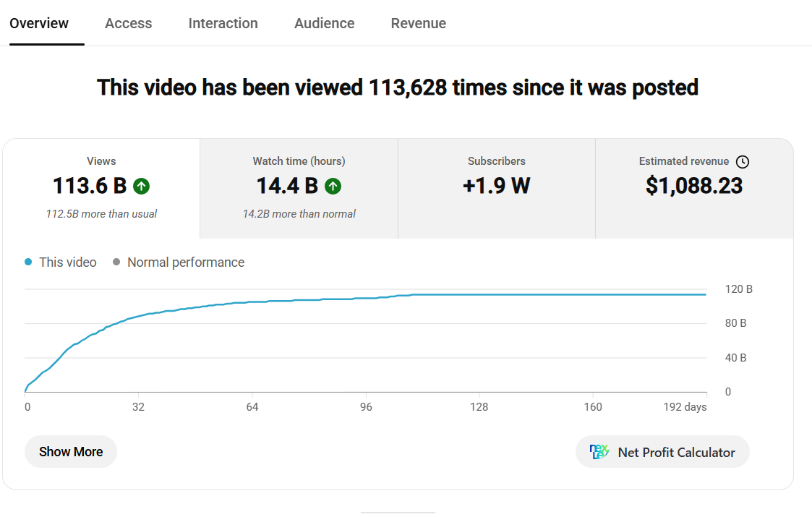Go to the Revenue tab
812x517 pixels.
[x=419, y=23]
